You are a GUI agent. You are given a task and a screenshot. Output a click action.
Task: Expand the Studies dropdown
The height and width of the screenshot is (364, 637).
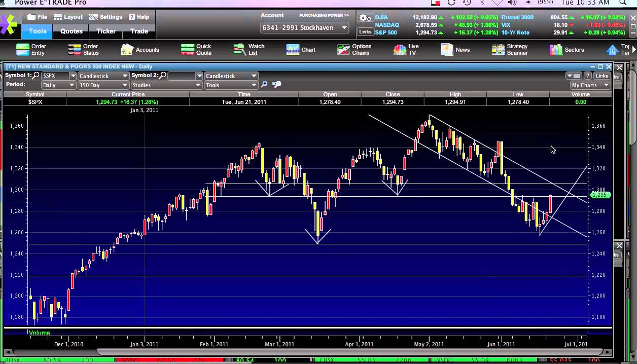click(x=166, y=85)
